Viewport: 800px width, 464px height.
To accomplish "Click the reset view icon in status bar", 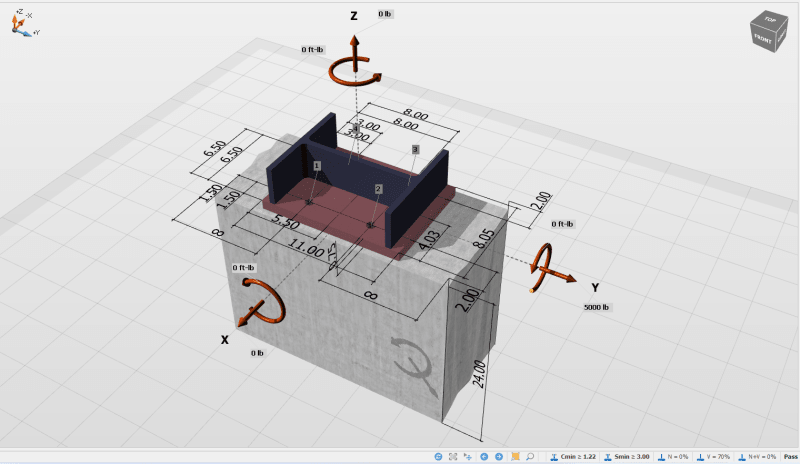I will coord(438,457).
